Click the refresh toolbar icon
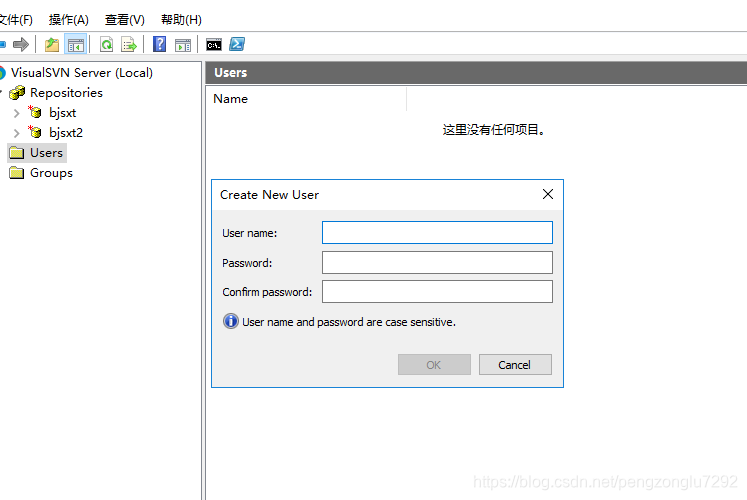 point(106,45)
